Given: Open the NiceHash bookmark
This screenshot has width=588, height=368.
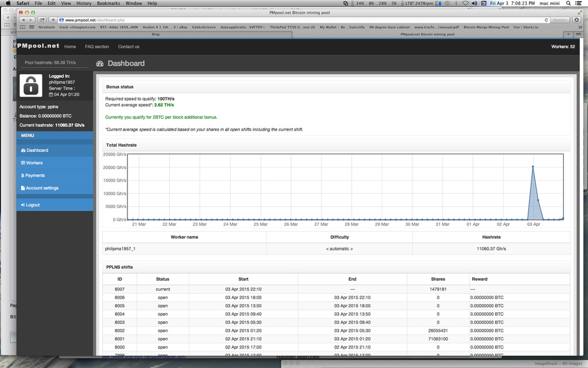Looking at the screenshot, I should tap(46, 27).
